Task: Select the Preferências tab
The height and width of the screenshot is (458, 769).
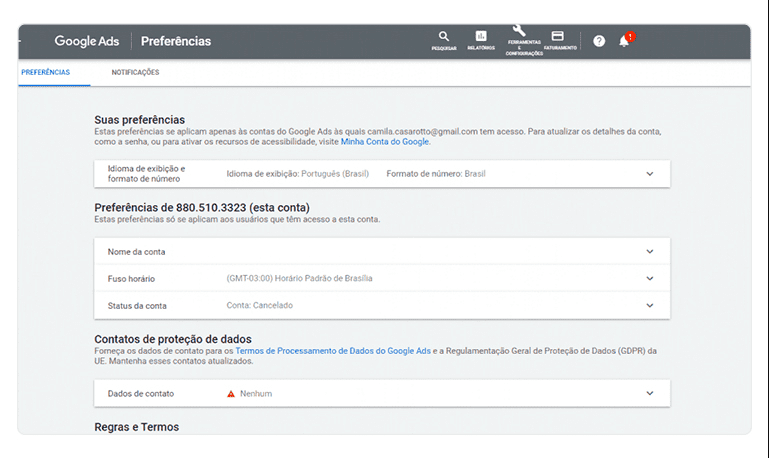Action: pyautogui.click(x=45, y=73)
